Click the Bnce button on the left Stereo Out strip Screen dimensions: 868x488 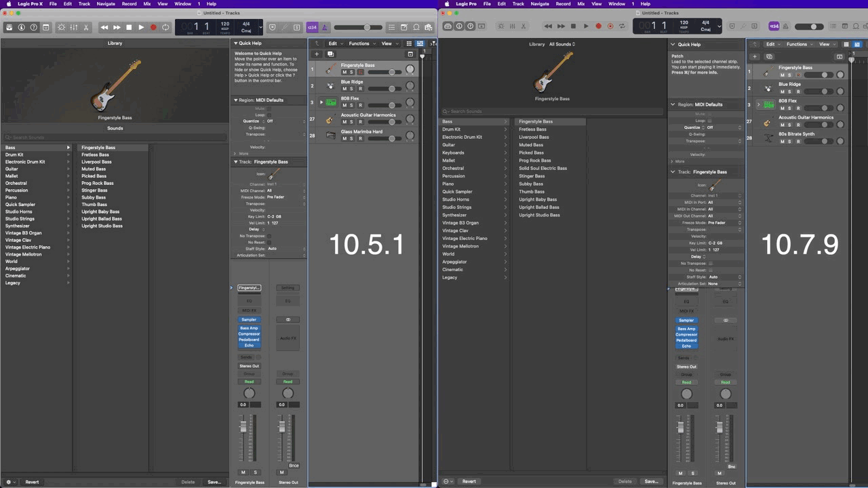pos(294,466)
